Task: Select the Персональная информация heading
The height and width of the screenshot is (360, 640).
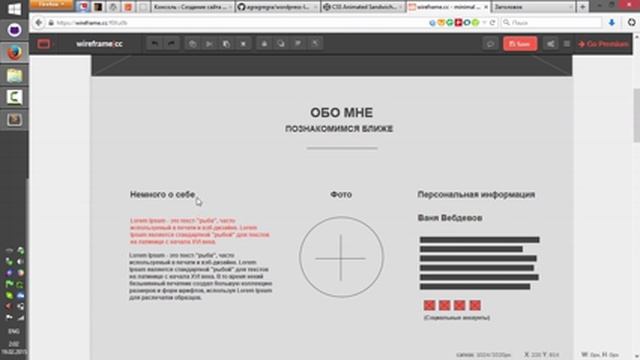Action: coord(476,195)
